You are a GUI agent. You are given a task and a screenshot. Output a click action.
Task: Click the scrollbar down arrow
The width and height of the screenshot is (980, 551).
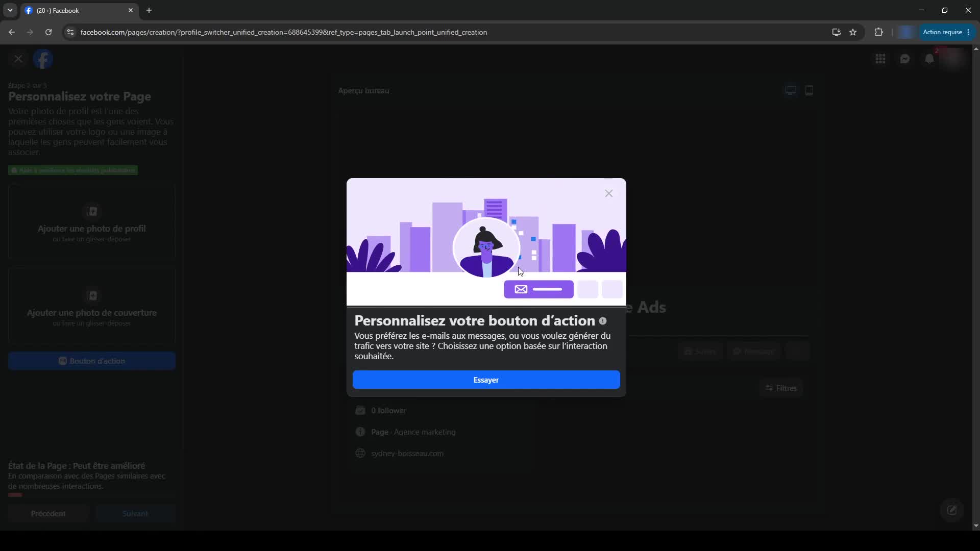[x=976, y=525]
